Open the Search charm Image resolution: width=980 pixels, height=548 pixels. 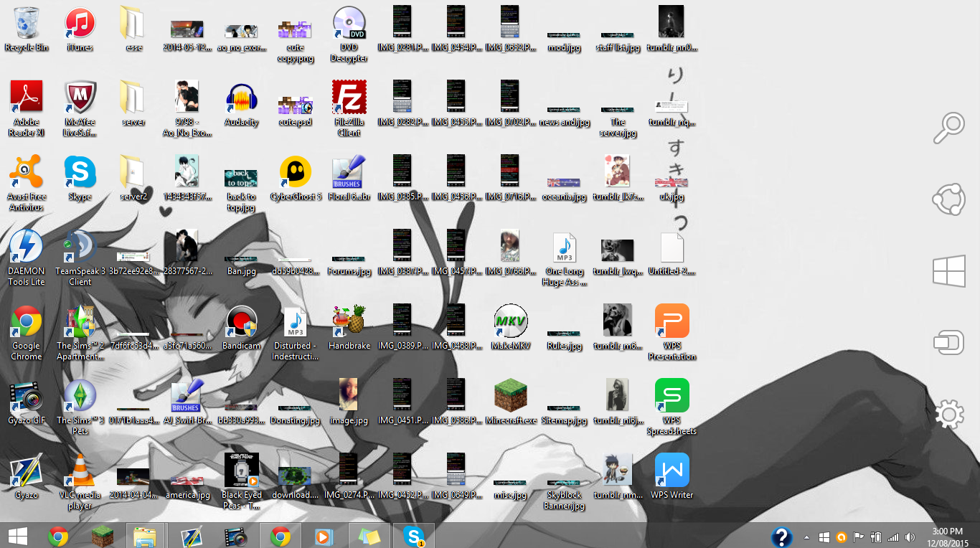click(x=948, y=128)
